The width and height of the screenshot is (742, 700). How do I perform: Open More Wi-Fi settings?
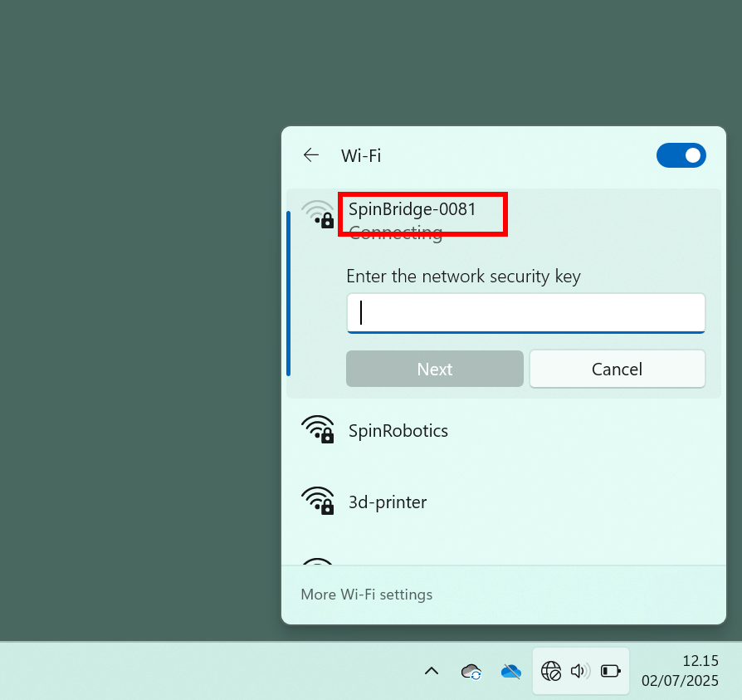366,595
